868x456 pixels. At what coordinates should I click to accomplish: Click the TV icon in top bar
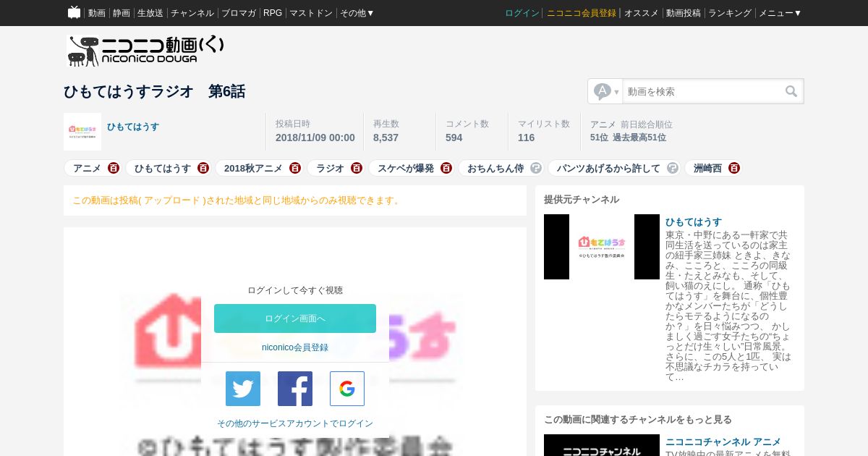pyautogui.click(x=74, y=12)
